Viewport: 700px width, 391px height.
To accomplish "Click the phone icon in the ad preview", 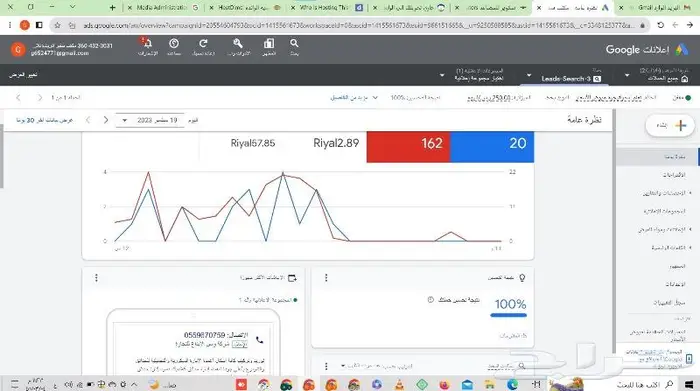I will click(x=259, y=340).
